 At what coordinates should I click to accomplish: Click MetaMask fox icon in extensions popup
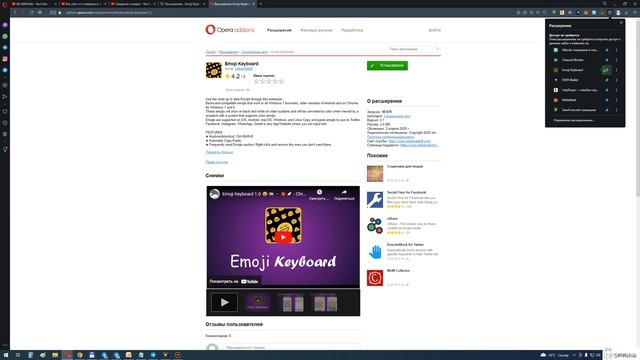coord(556,100)
